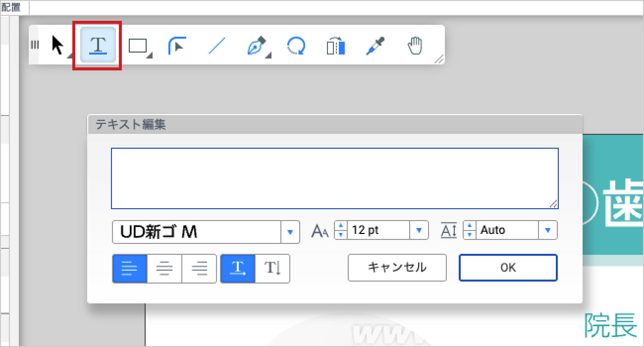This screenshot has height=347, width=644.
Task: Click inside the text editing box
Action: (x=335, y=178)
